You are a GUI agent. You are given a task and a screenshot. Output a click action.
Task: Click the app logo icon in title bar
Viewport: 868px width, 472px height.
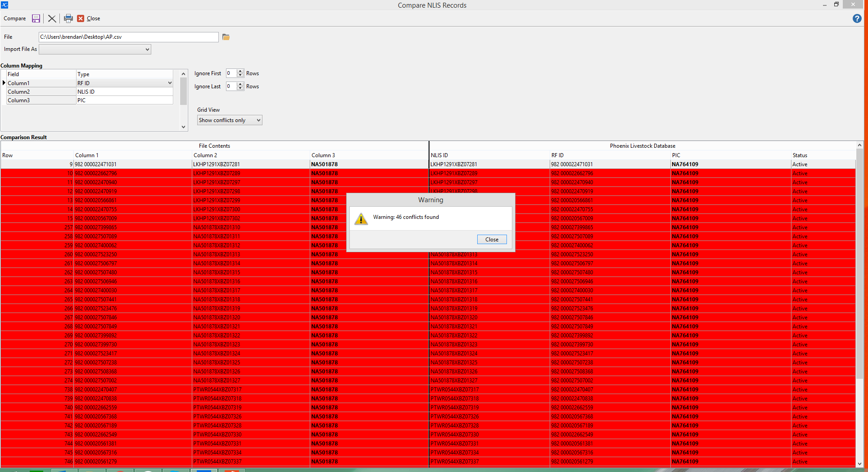tap(5, 5)
